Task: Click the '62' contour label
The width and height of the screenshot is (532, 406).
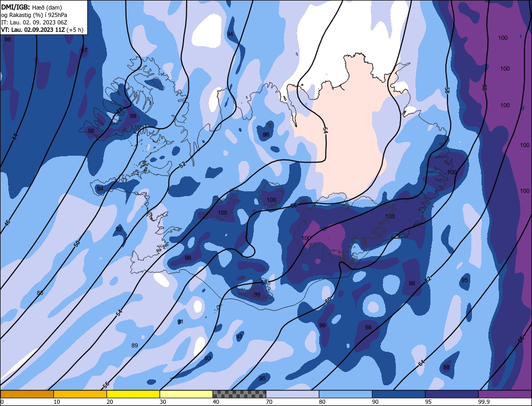Action: [x=428, y=280]
